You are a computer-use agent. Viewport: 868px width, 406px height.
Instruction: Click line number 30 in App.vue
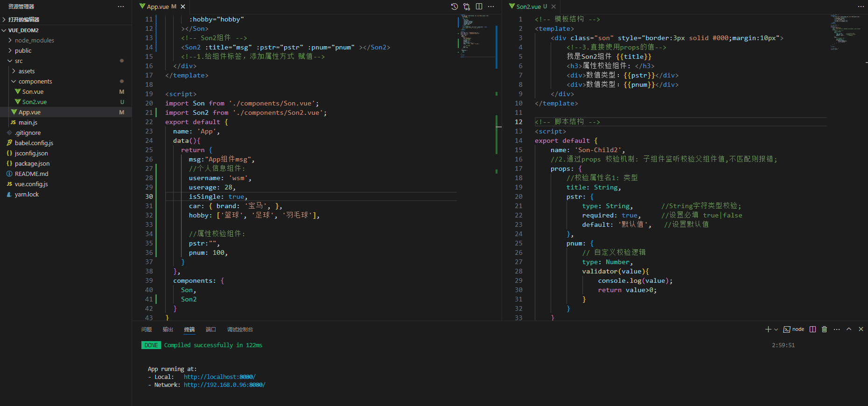[x=149, y=196]
